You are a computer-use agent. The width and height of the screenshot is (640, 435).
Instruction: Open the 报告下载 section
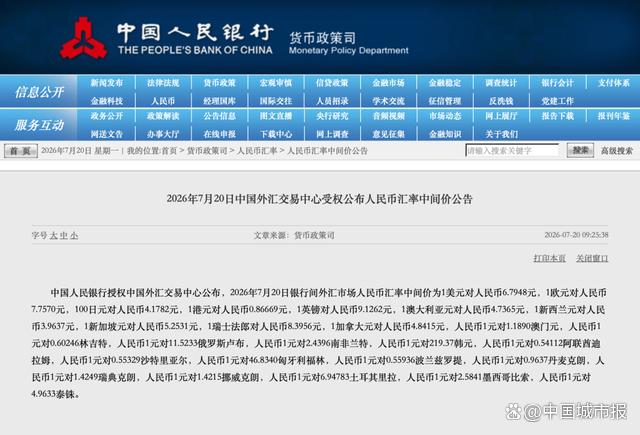[558, 116]
